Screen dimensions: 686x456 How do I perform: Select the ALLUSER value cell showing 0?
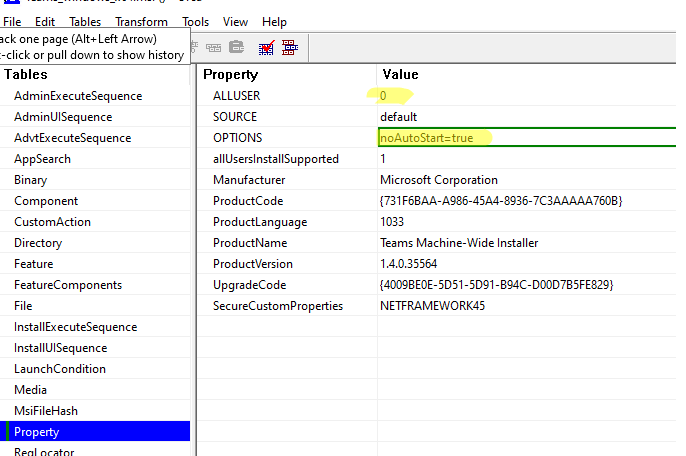tap(383, 96)
